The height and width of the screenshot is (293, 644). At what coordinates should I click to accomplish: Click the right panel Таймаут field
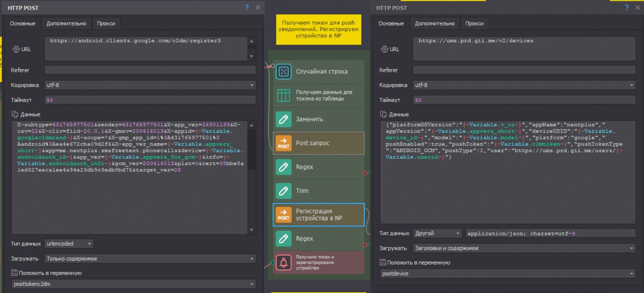tap(524, 100)
